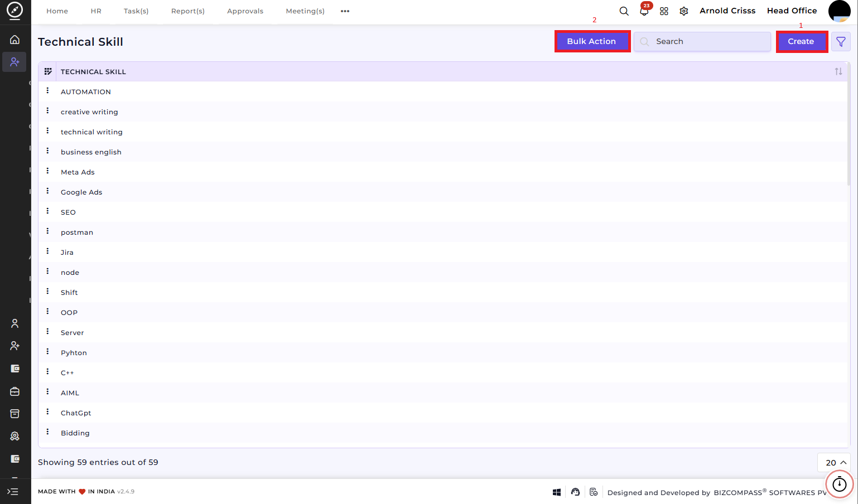The height and width of the screenshot is (504, 858).
Task: Open the briefcase sidebar icon
Action: [15, 391]
